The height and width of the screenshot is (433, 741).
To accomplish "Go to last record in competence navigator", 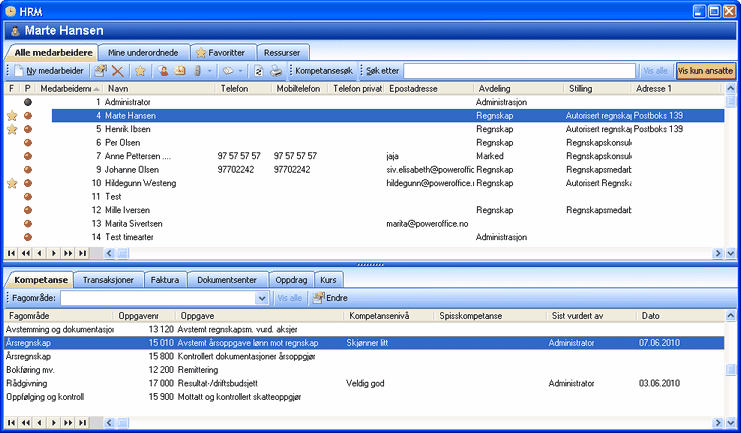I will (82, 423).
